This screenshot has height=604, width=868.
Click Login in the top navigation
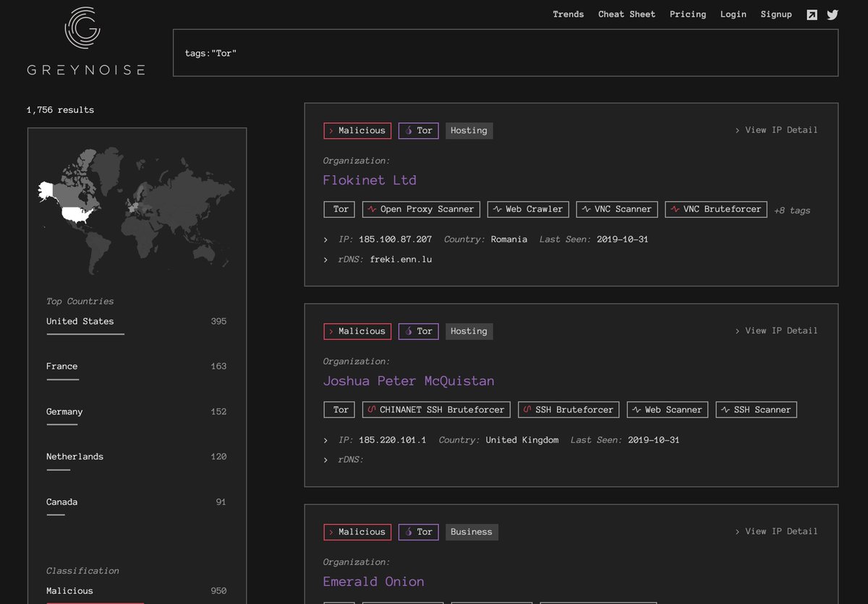click(733, 14)
